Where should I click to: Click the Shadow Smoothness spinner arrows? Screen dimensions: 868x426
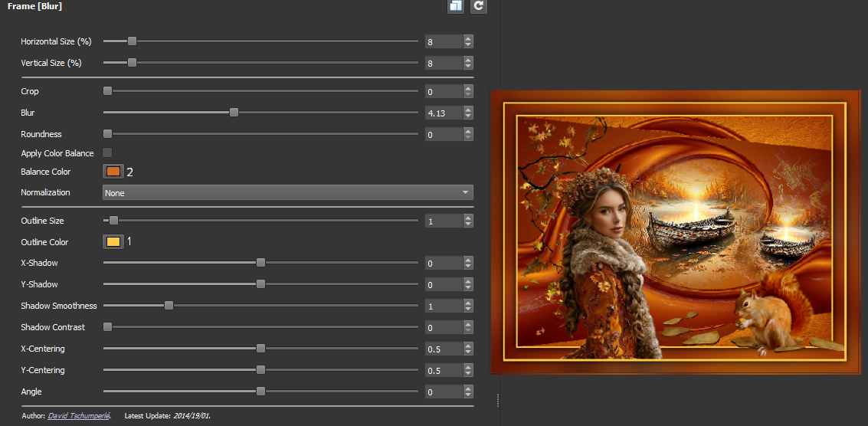click(x=468, y=306)
